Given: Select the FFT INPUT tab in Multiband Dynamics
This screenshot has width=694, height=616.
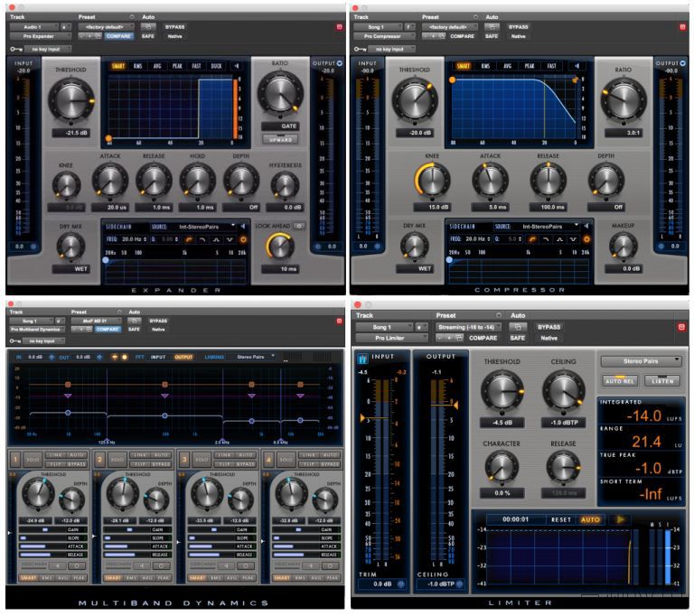Looking at the screenshot, I should point(158,357).
